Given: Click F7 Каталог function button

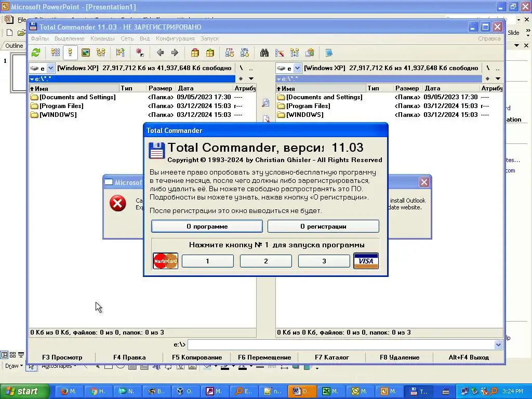Looking at the screenshot, I should coord(332,357).
